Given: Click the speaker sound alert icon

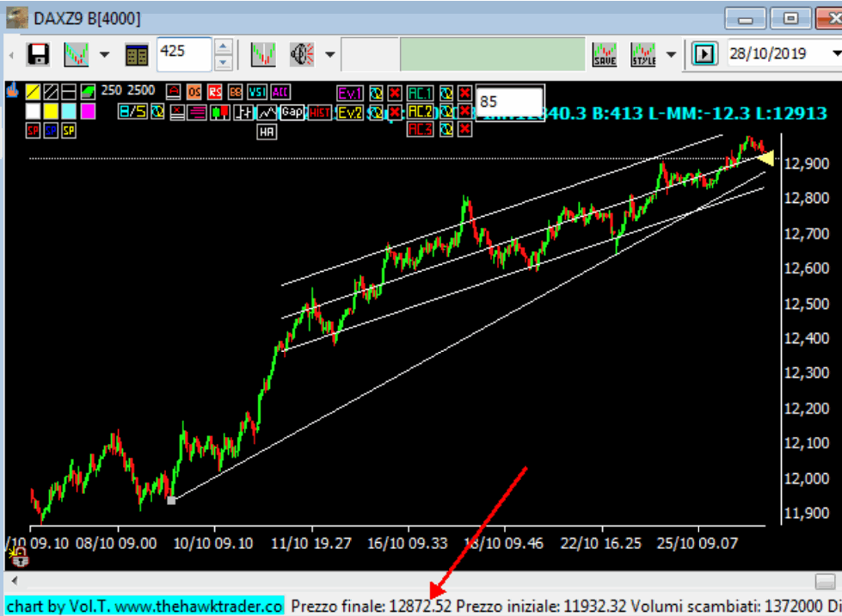Looking at the screenshot, I should pos(302,54).
